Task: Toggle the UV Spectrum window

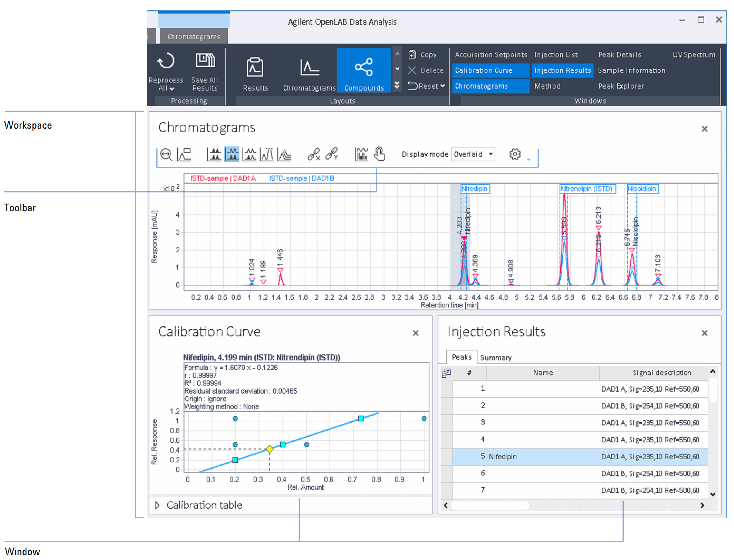Action: pyautogui.click(x=694, y=55)
